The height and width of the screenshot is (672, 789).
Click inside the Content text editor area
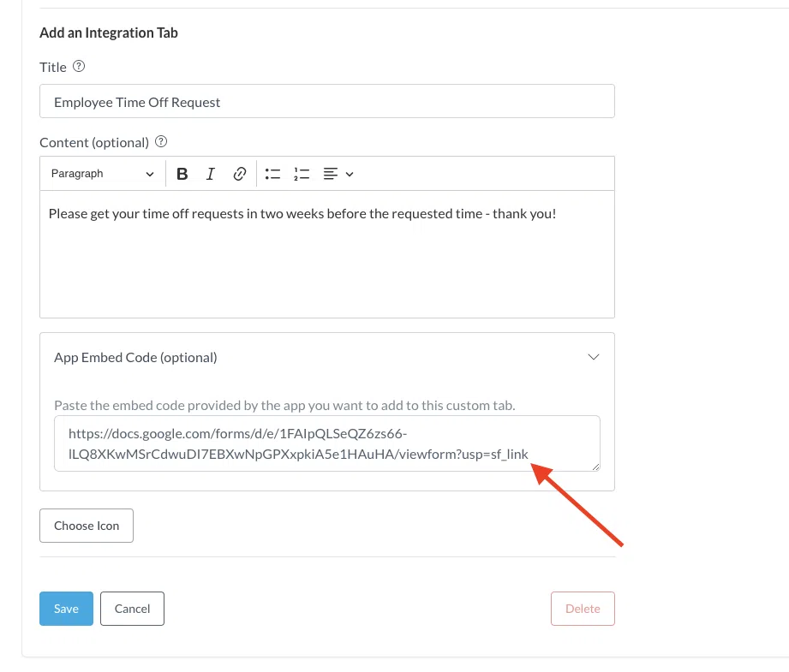[326, 265]
